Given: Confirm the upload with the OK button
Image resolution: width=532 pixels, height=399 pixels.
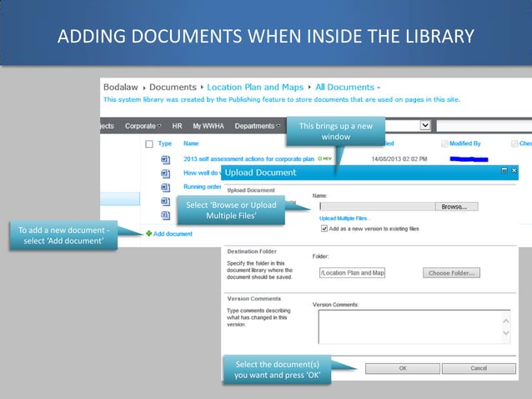Looking at the screenshot, I should pyautogui.click(x=403, y=368).
